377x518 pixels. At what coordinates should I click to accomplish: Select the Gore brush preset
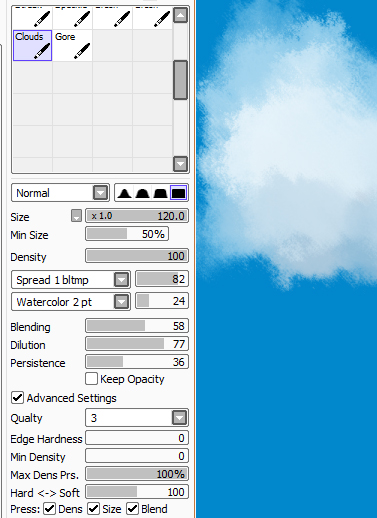[72, 45]
